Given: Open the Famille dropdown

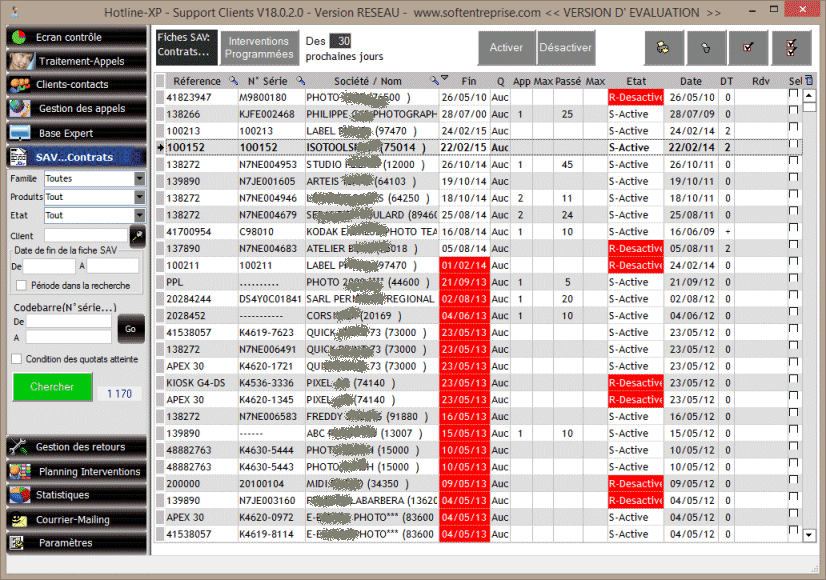Looking at the screenshot, I should tap(139, 179).
